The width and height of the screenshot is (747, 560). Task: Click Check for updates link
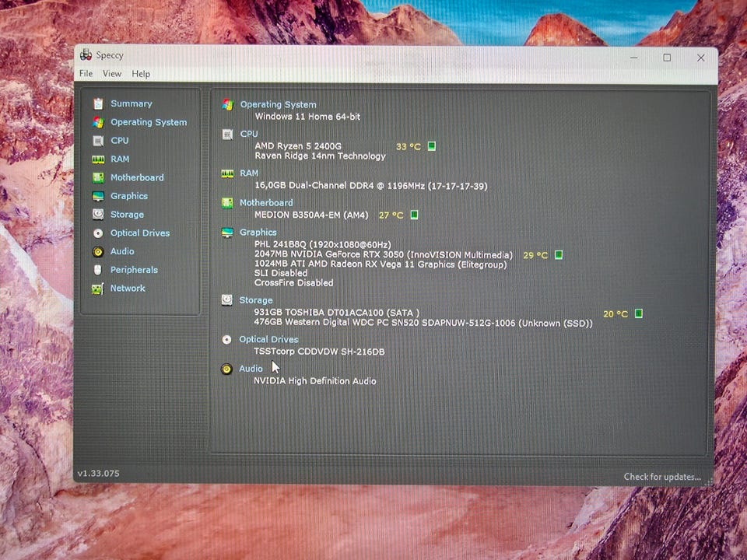click(x=662, y=477)
